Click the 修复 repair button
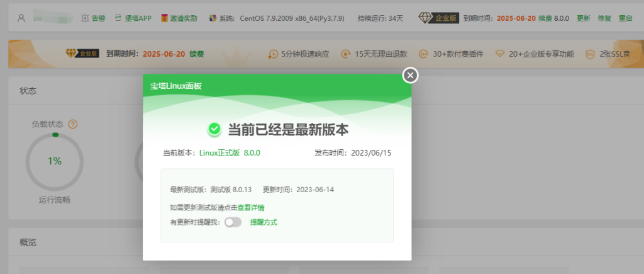 tap(604, 18)
